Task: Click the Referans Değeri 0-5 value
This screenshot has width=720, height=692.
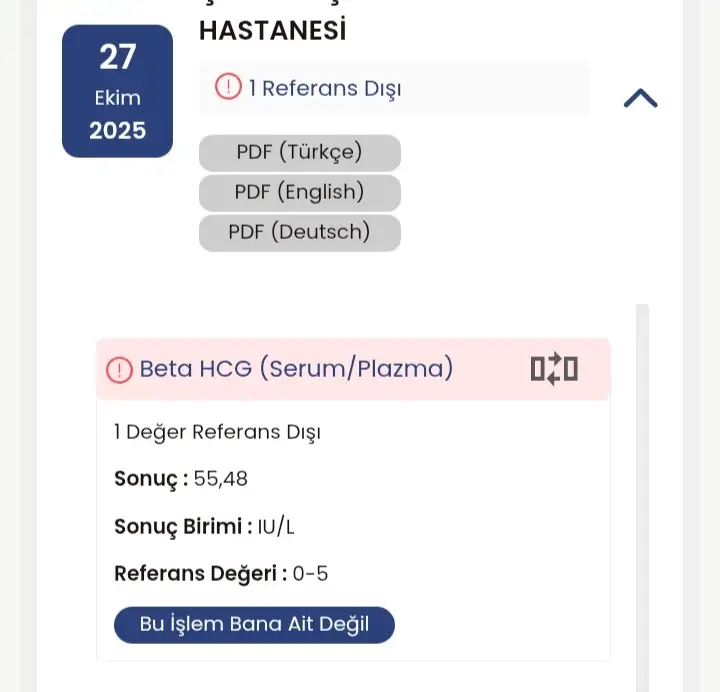Action: [312, 574]
